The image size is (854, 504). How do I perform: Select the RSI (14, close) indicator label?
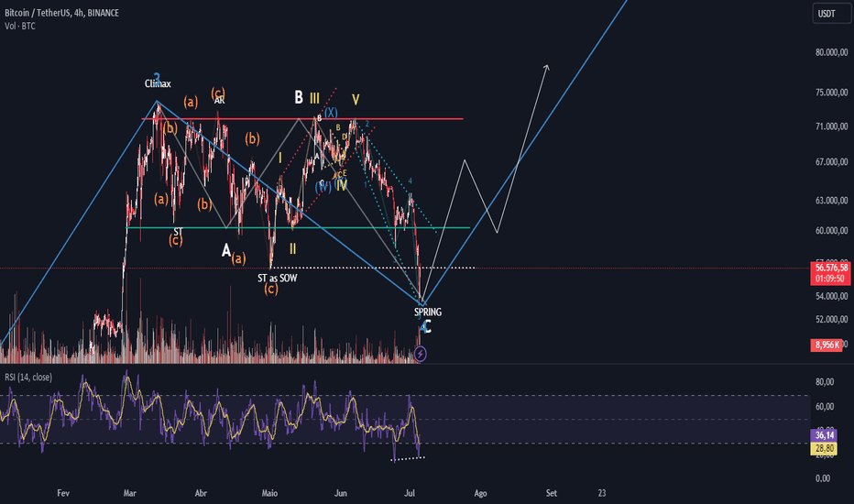pyautogui.click(x=28, y=377)
